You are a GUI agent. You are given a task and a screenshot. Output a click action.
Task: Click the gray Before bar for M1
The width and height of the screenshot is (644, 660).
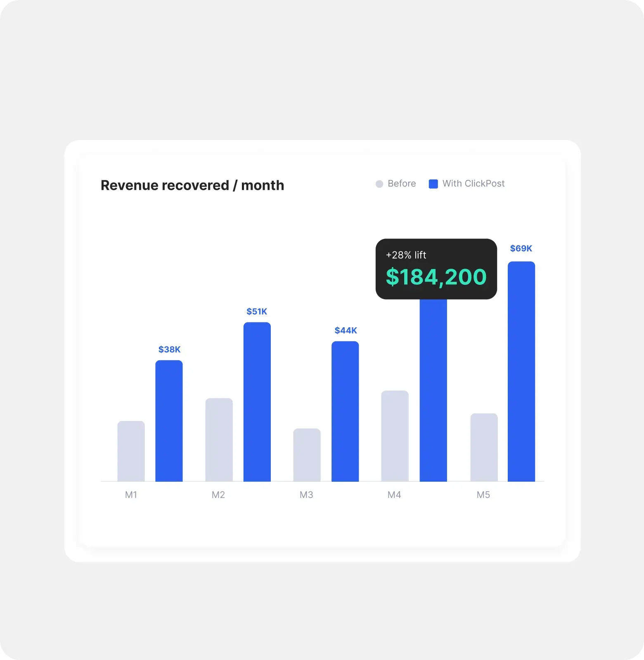pyautogui.click(x=131, y=451)
